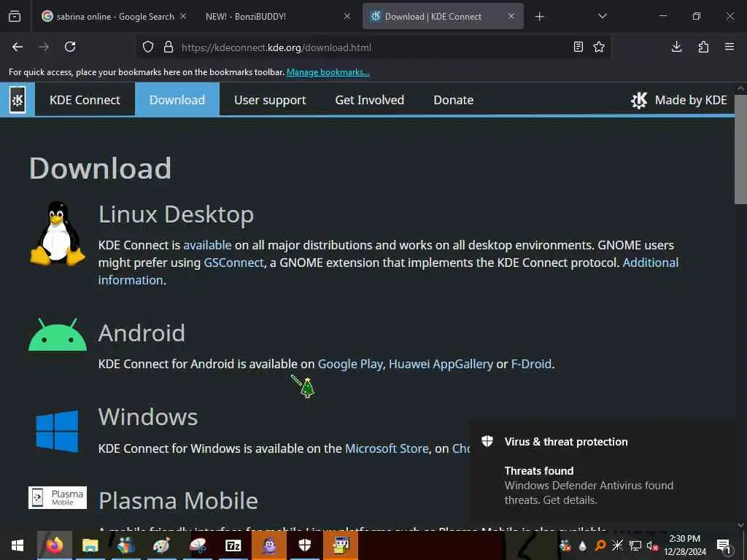Open the User support nav item

pos(270,100)
